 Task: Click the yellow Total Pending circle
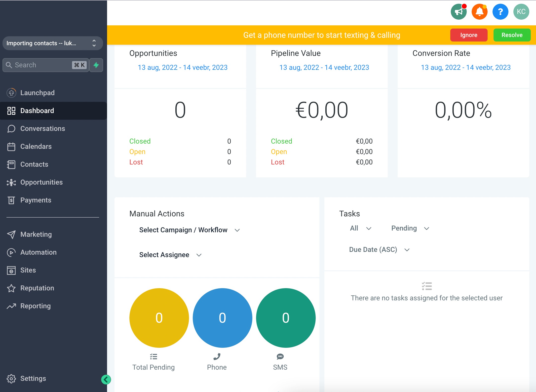pyautogui.click(x=159, y=318)
